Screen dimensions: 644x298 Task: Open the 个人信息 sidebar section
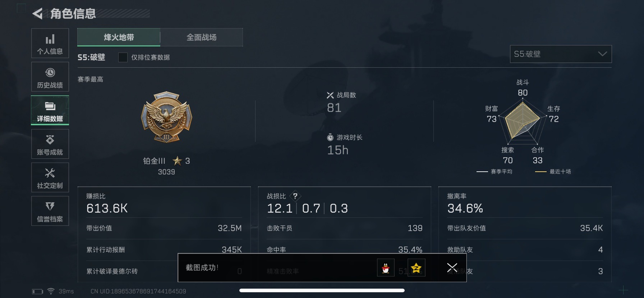[50, 43]
